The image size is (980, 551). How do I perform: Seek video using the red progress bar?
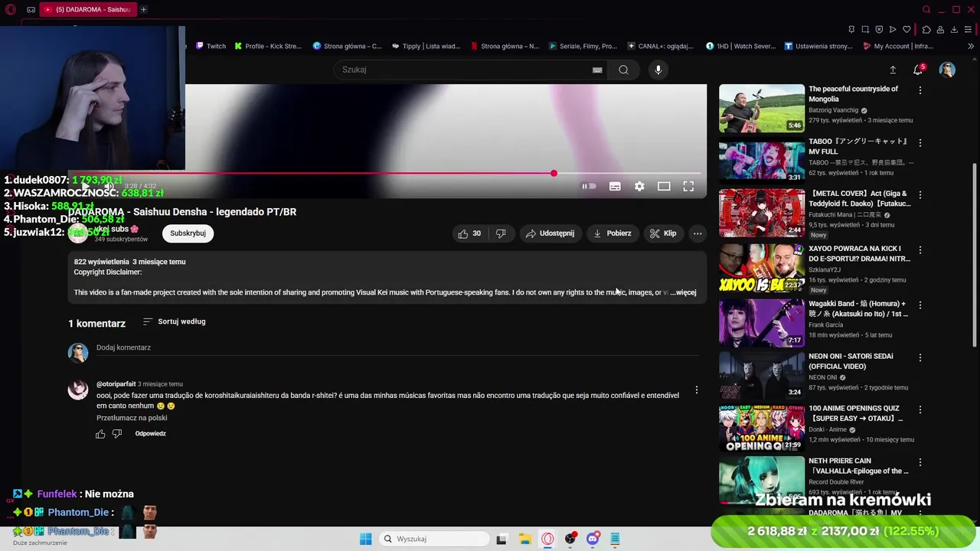384,174
